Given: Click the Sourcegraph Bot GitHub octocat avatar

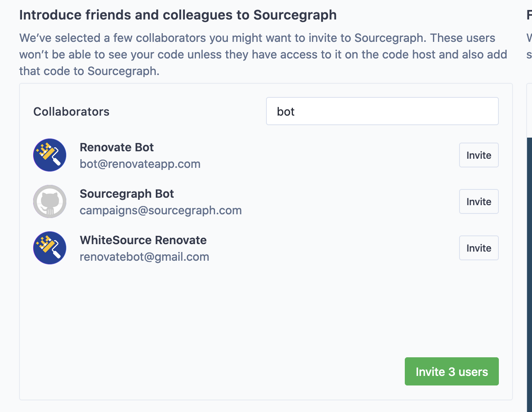Looking at the screenshot, I should click(x=50, y=201).
